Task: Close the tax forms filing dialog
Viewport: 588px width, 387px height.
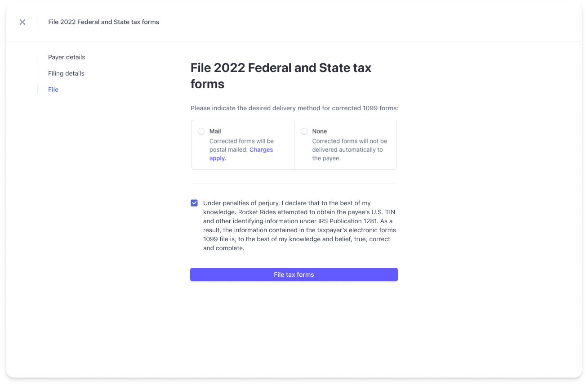Action: point(22,22)
